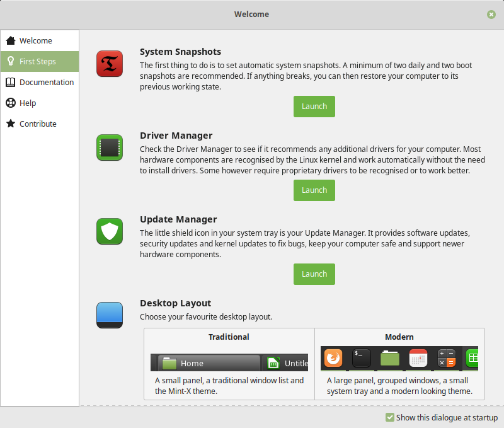Click "Choose your favourite desktop layout." text
Viewport: 504px width, 428px height.
206,316
